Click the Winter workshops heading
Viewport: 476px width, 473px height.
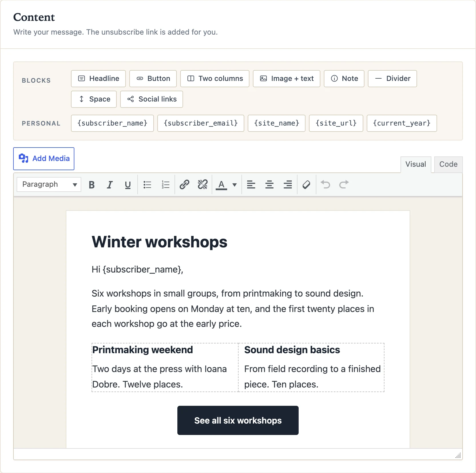click(x=159, y=242)
